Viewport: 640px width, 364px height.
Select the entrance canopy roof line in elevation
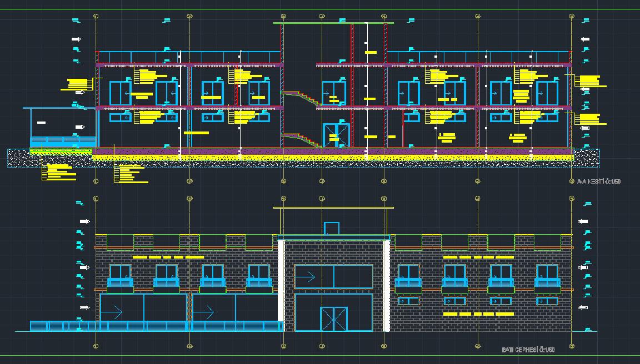coord(333,208)
